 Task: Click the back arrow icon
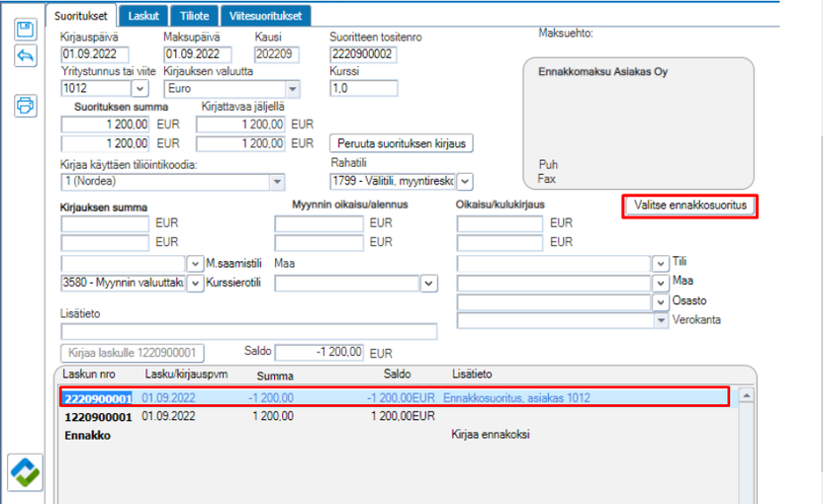[x=25, y=56]
